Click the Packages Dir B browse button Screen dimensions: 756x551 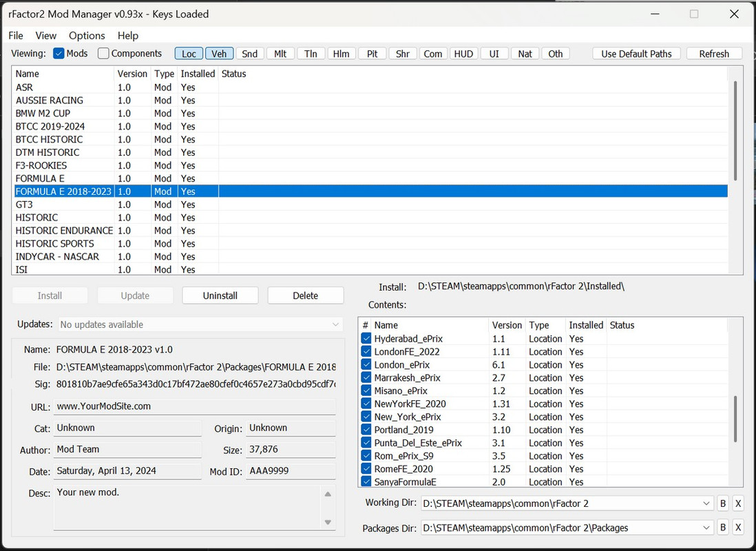tap(723, 528)
